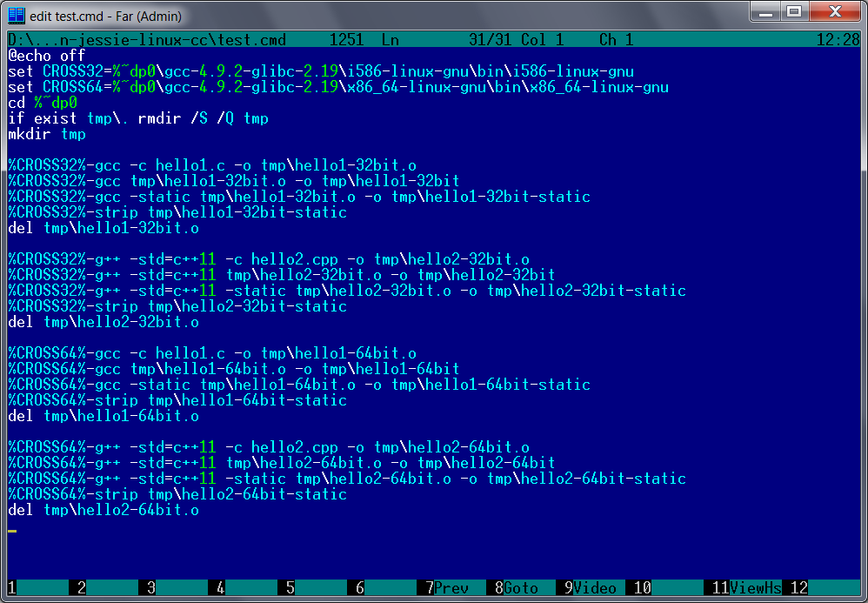Click the Far Manager window icon

tap(17, 15)
